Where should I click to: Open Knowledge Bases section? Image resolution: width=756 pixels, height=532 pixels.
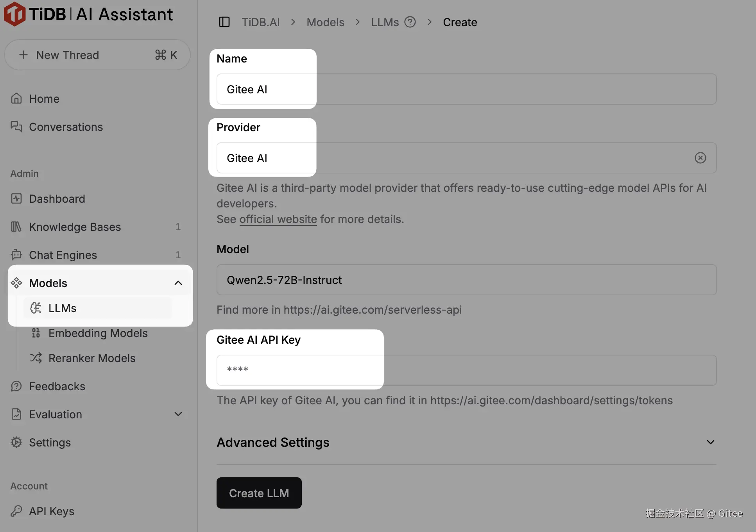click(x=75, y=227)
